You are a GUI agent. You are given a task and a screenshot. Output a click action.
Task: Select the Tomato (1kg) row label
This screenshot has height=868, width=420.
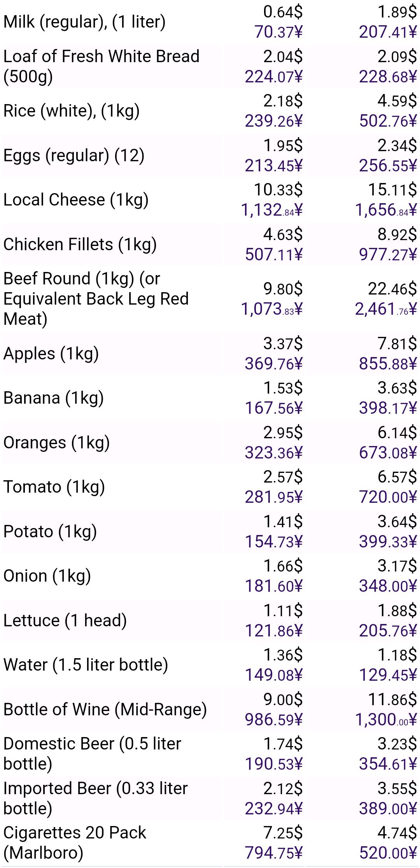click(x=54, y=487)
